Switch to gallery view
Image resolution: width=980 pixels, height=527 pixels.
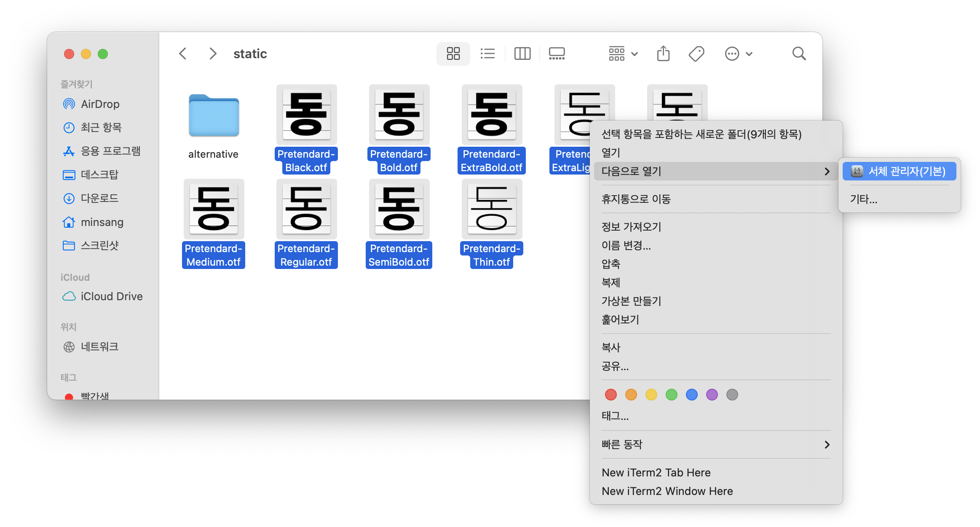pyautogui.click(x=557, y=54)
